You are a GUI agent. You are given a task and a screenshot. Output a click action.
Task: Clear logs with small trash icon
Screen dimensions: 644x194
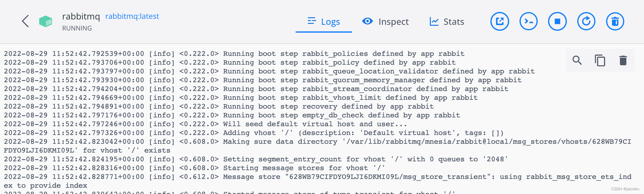click(x=623, y=60)
